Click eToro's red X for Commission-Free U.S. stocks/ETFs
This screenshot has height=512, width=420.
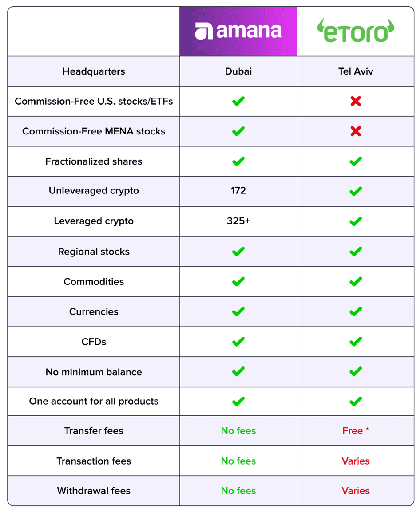click(356, 101)
